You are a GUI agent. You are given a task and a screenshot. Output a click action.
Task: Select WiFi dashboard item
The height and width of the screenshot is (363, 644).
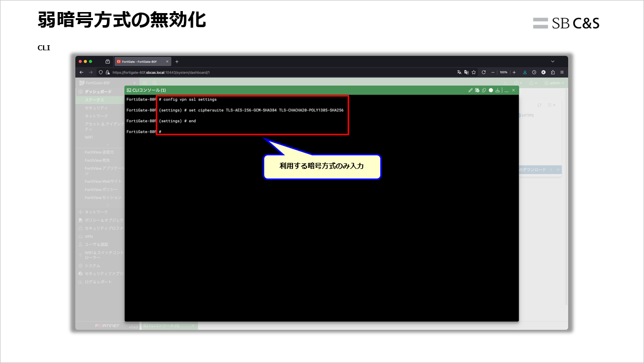pos(100,137)
